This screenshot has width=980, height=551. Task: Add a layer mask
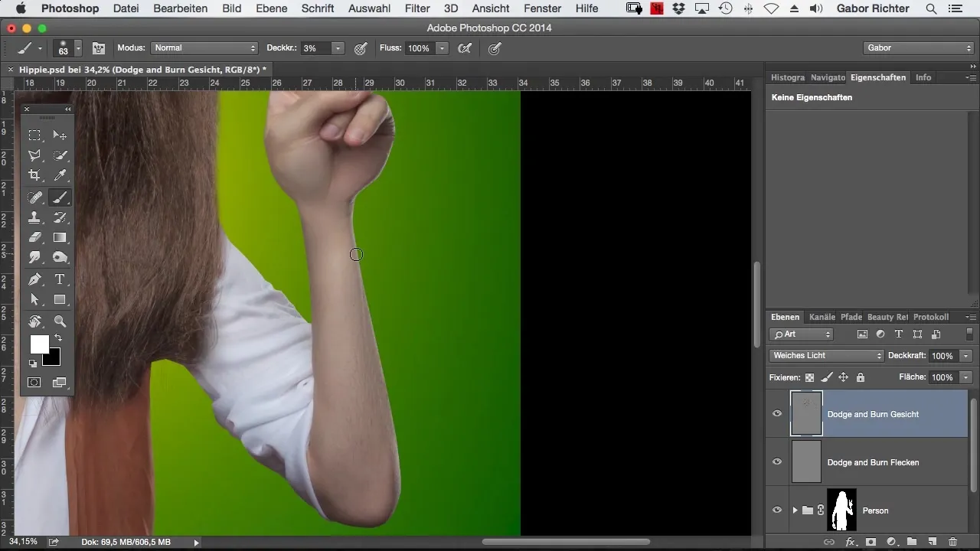click(871, 542)
